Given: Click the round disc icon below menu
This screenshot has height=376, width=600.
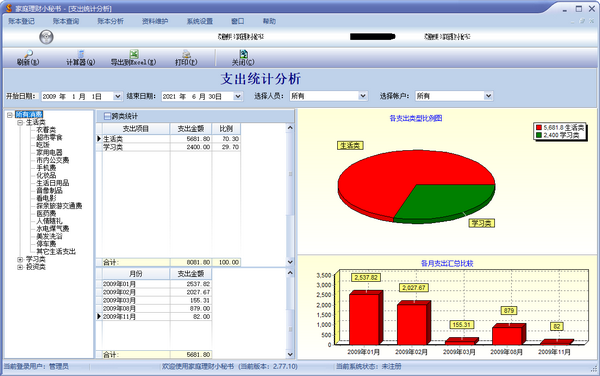Looking at the screenshot, I should 46,37.
